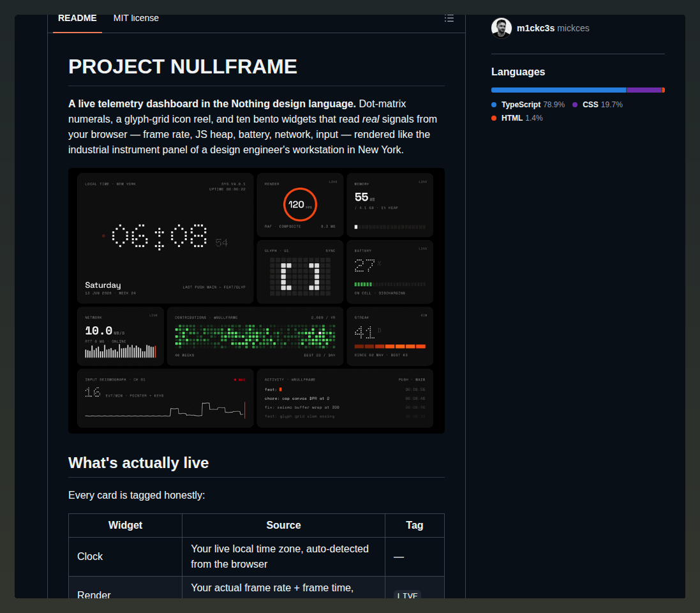Viewport: 700px width, 613px height.
Task: Click the blue TypeScript legend dot
Action: coord(494,105)
